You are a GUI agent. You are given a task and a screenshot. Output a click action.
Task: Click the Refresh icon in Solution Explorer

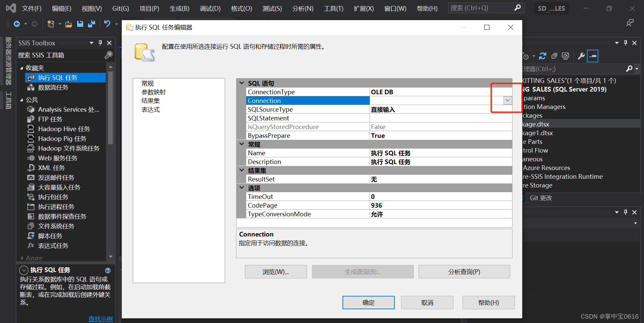543,56
